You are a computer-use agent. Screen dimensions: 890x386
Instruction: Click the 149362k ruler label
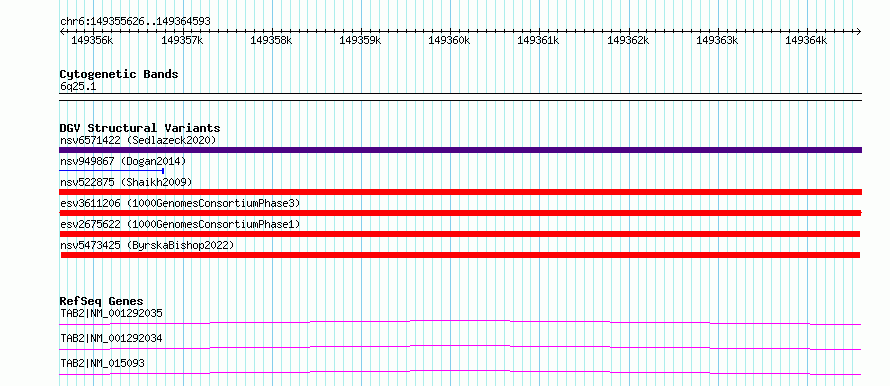point(628,40)
